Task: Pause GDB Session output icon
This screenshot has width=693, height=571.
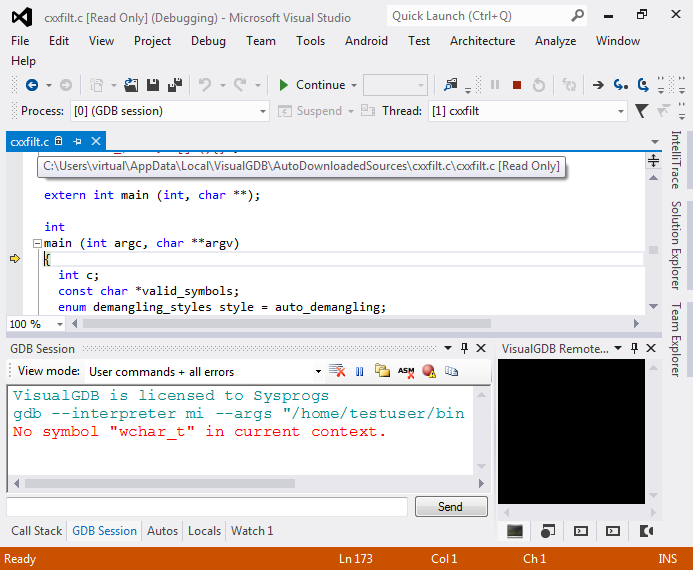Action: 360,372
